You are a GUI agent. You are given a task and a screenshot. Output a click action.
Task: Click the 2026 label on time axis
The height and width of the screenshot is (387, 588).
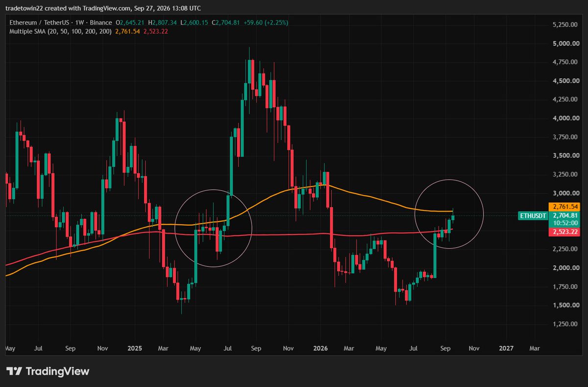click(x=320, y=348)
